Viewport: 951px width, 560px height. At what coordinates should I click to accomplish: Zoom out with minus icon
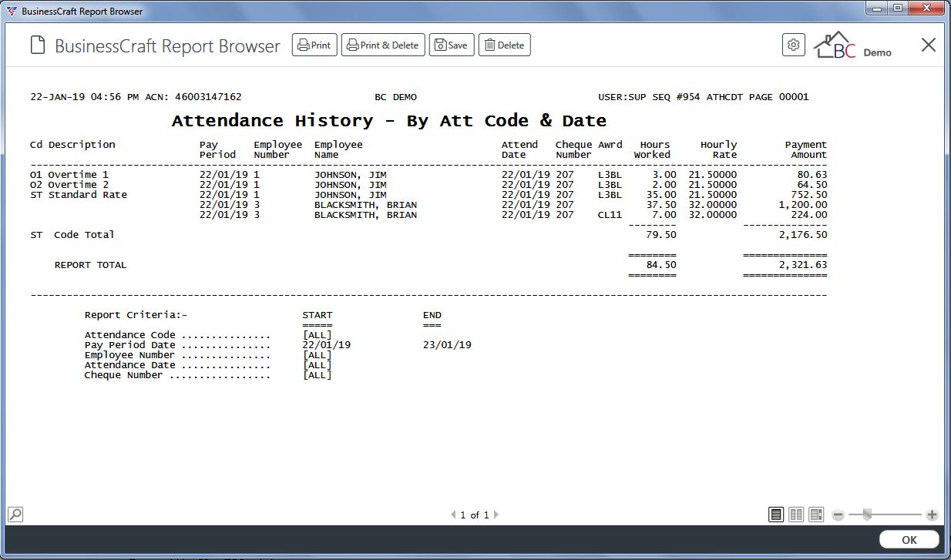pos(838,515)
